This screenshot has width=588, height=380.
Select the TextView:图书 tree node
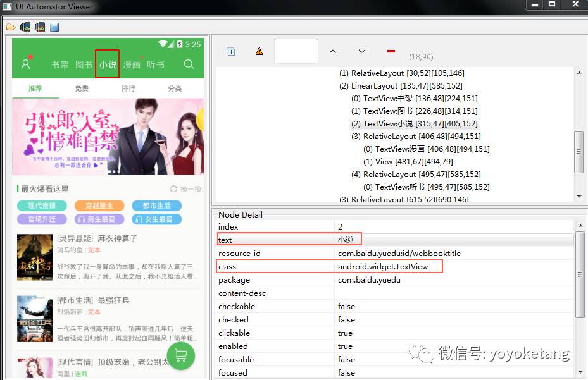click(x=415, y=111)
